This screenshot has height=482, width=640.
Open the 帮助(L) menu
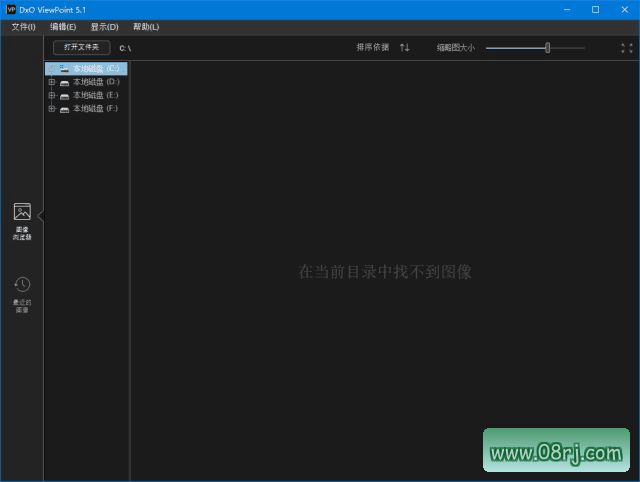pyautogui.click(x=146, y=27)
